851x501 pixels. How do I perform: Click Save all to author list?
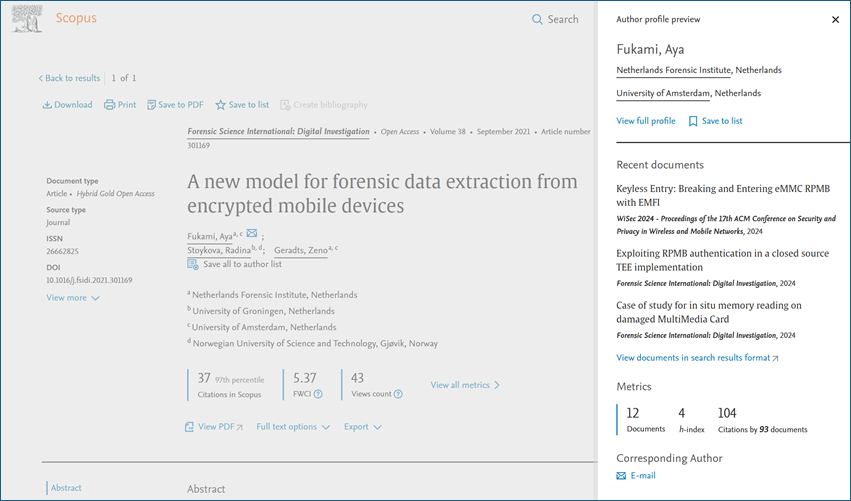point(242,264)
